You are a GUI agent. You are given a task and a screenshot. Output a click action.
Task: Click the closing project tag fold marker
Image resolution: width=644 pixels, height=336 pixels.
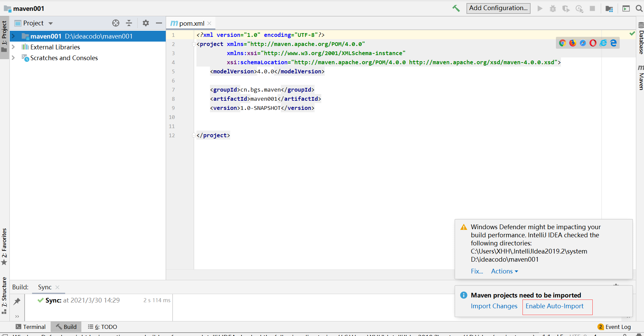click(x=194, y=135)
